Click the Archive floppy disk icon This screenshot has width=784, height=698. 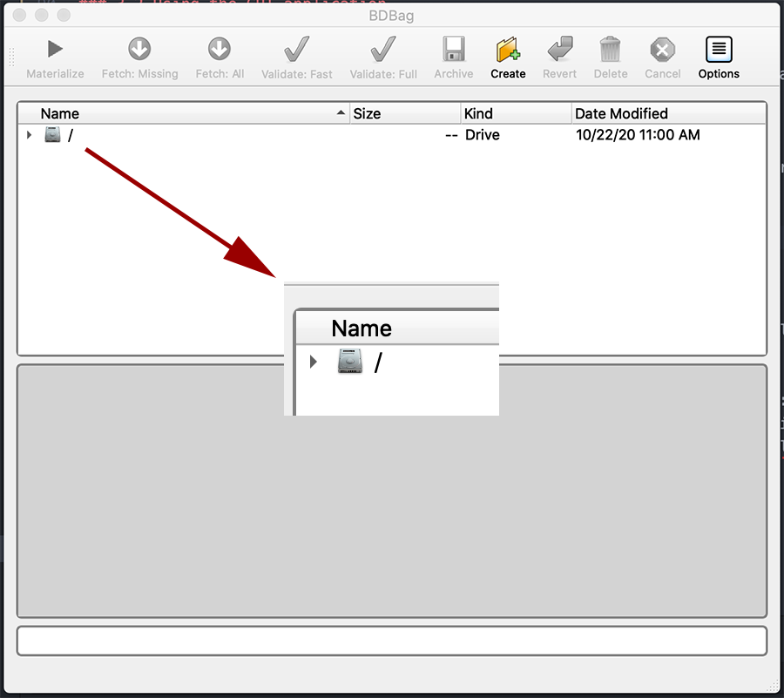[x=454, y=49]
